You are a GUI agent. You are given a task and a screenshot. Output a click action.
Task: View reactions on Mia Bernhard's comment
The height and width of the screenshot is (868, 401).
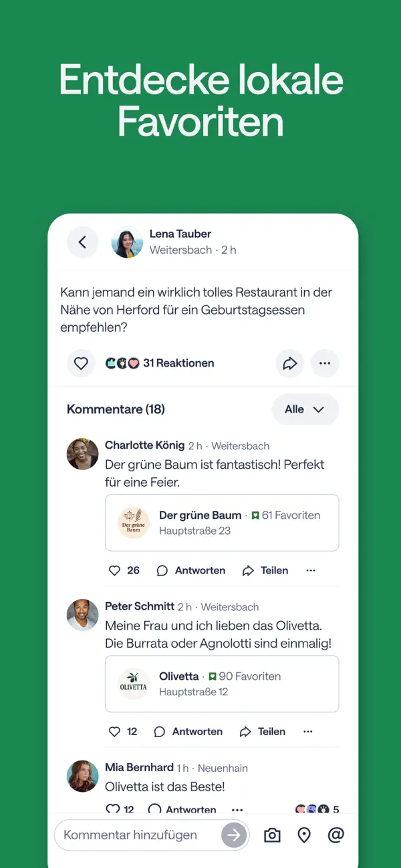point(316,809)
